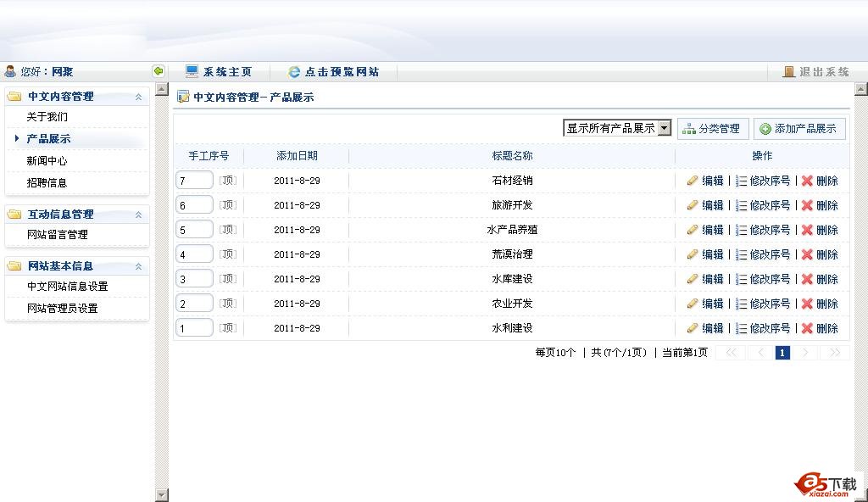Click the previous page < pagination button

tap(761, 353)
